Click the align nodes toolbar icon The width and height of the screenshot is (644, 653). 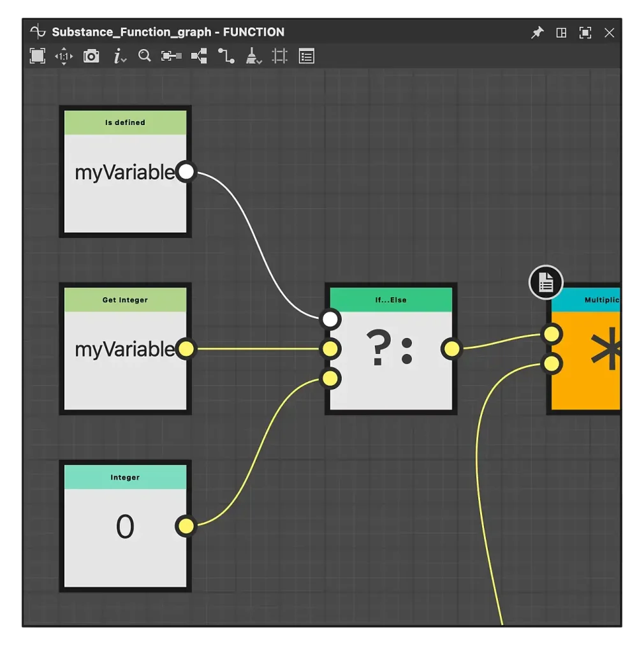coord(171,57)
